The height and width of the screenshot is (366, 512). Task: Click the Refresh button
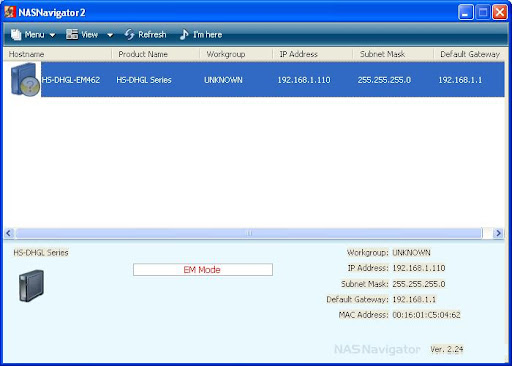tap(145, 34)
